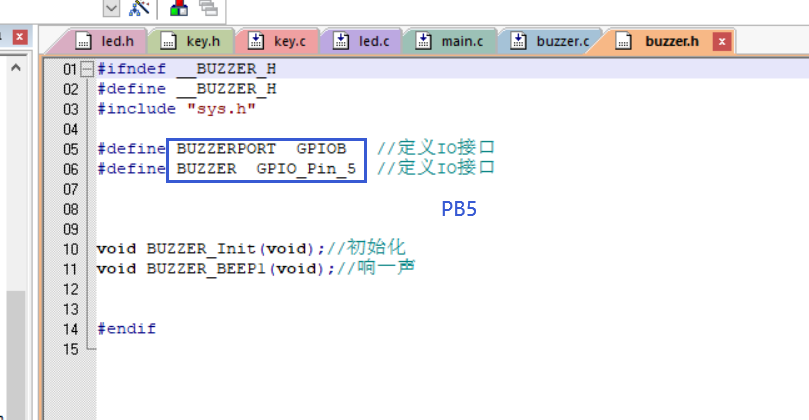809x420 pixels.
Task: Click the #include "sys.h" line
Action: tap(176, 109)
